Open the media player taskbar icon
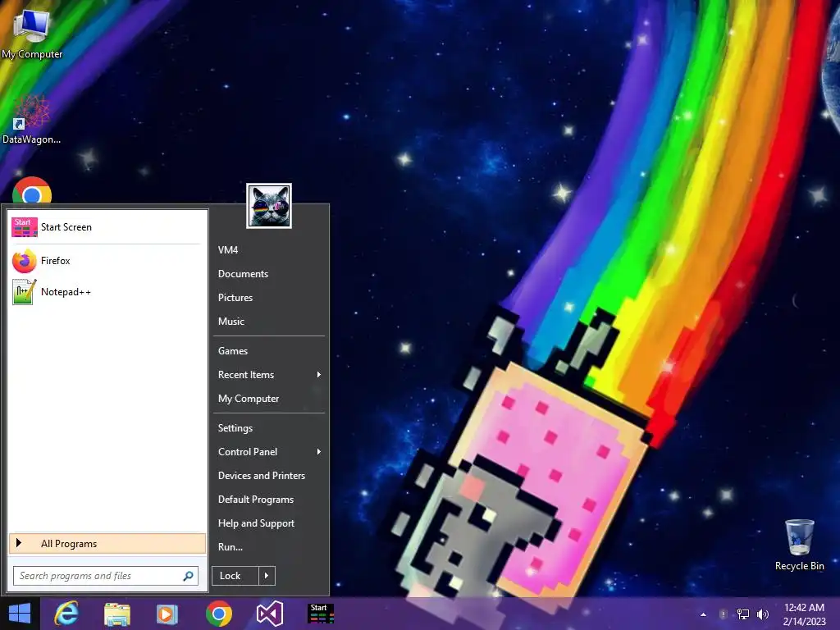This screenshot has height=630, width=840. [x=167, y=614]
